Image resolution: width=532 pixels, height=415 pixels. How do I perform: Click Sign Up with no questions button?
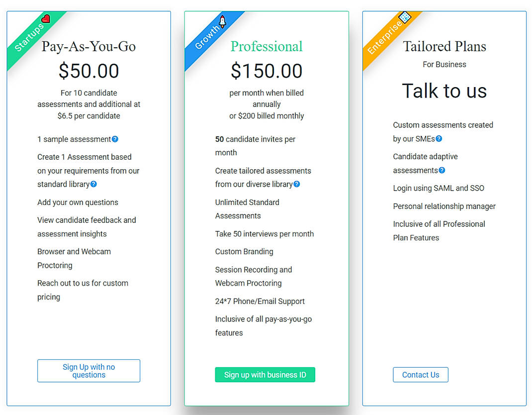point(89,370)
